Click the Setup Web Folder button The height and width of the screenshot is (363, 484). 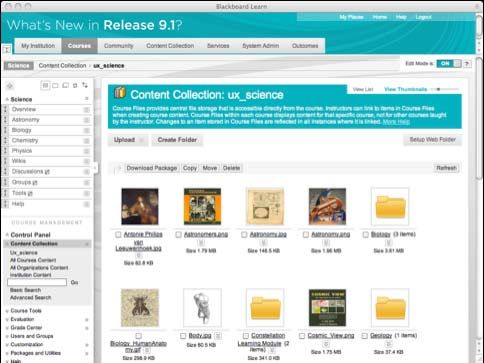tap(432, 140)
